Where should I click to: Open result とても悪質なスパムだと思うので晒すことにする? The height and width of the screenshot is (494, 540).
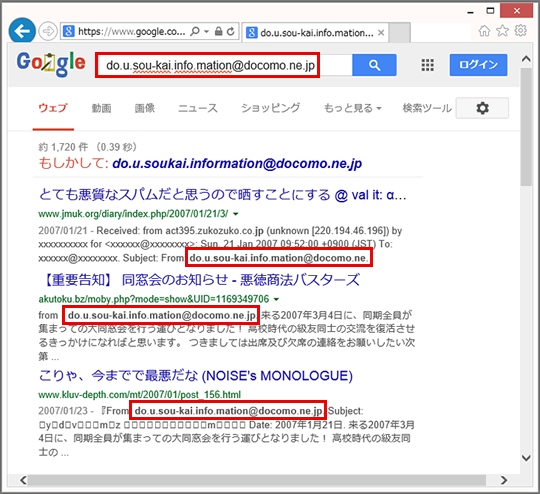[222, 195]
